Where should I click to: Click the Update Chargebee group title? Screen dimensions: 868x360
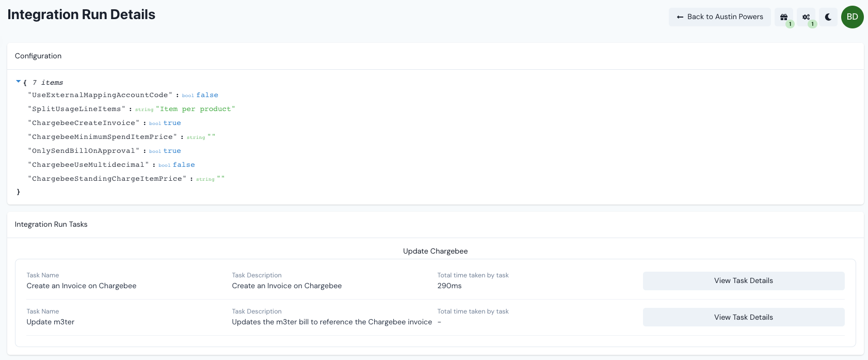436,251
